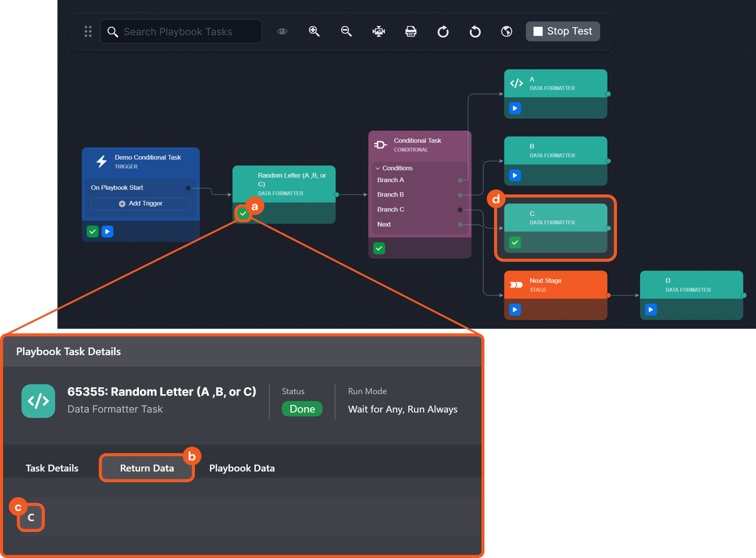Click green checkmark on task C node
This screenshot has height=558, width=756.
tap(515, 243)
